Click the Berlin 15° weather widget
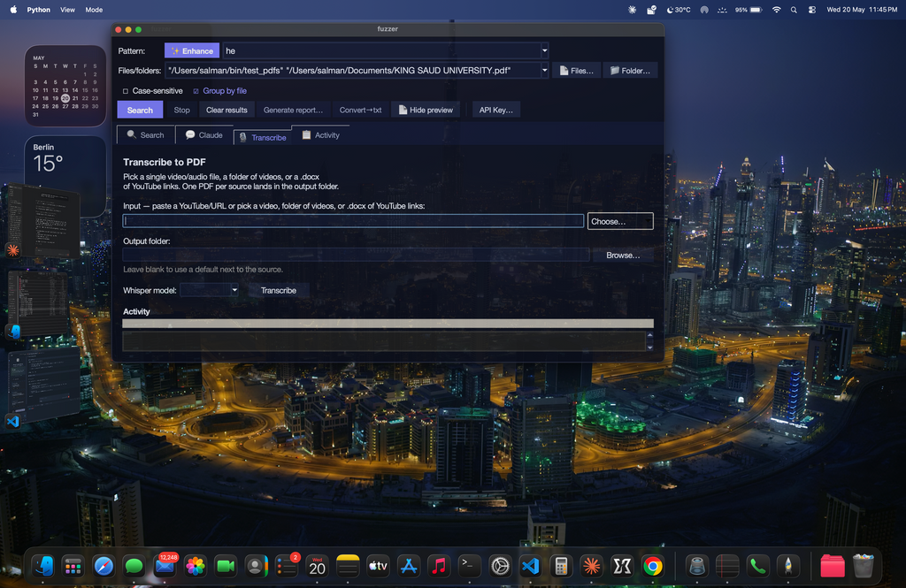Screen dimensions: 906x588 (x=65, y=176)
